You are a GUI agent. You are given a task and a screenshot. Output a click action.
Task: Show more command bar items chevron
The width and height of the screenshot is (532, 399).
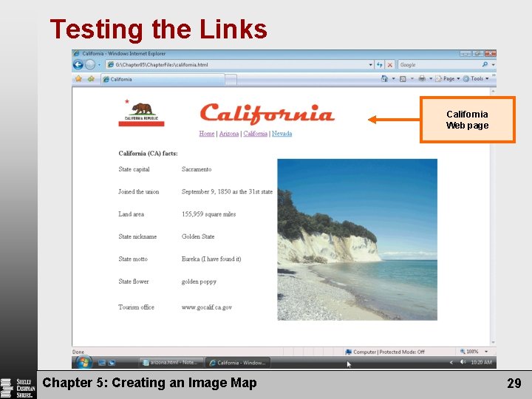point(494,75)
